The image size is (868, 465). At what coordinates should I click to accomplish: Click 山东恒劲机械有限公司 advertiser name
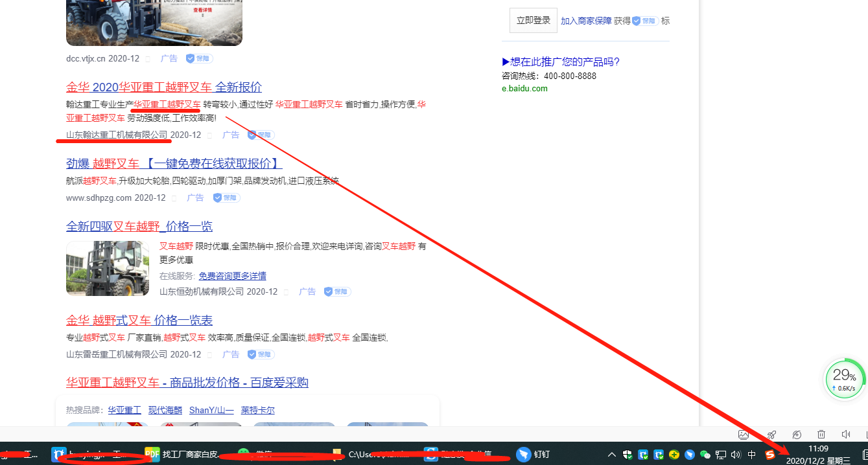[x=202, y=292]
